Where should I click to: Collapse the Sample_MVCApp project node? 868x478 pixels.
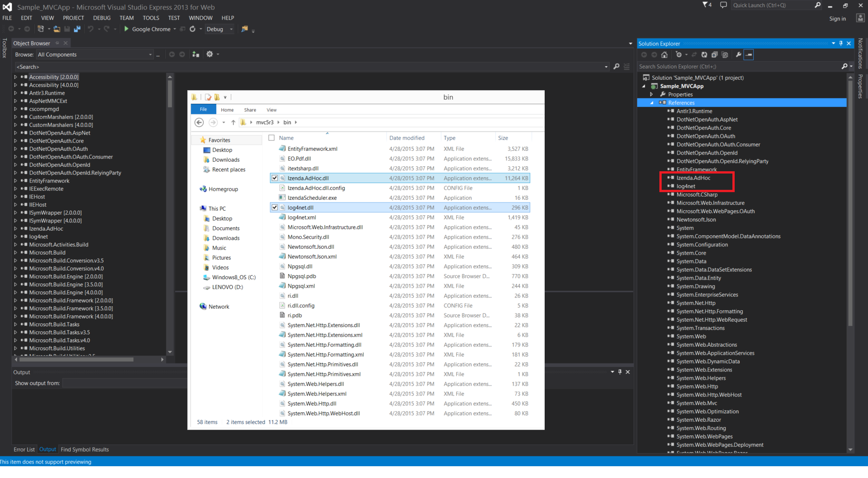(644, 86)
